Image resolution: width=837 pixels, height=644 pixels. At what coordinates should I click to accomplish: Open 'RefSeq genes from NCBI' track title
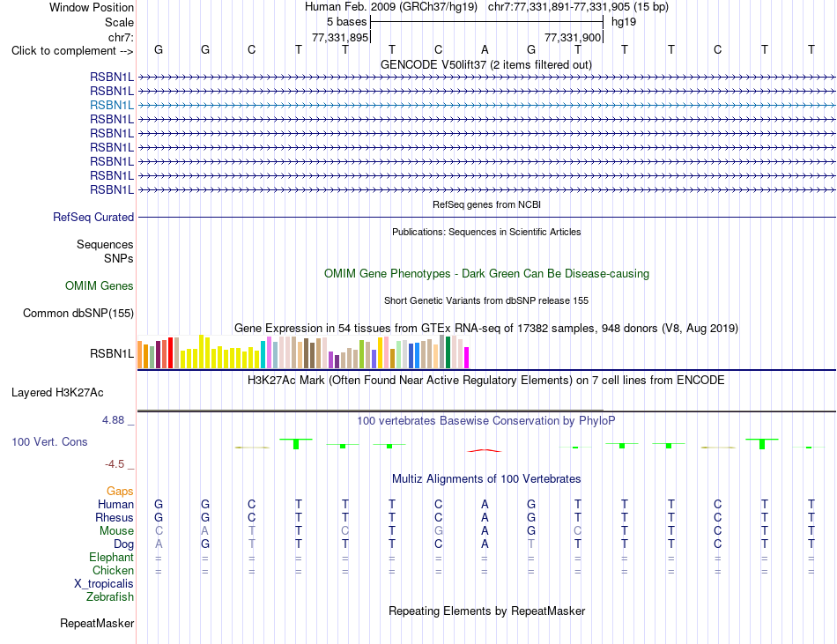tap(486, 204)
